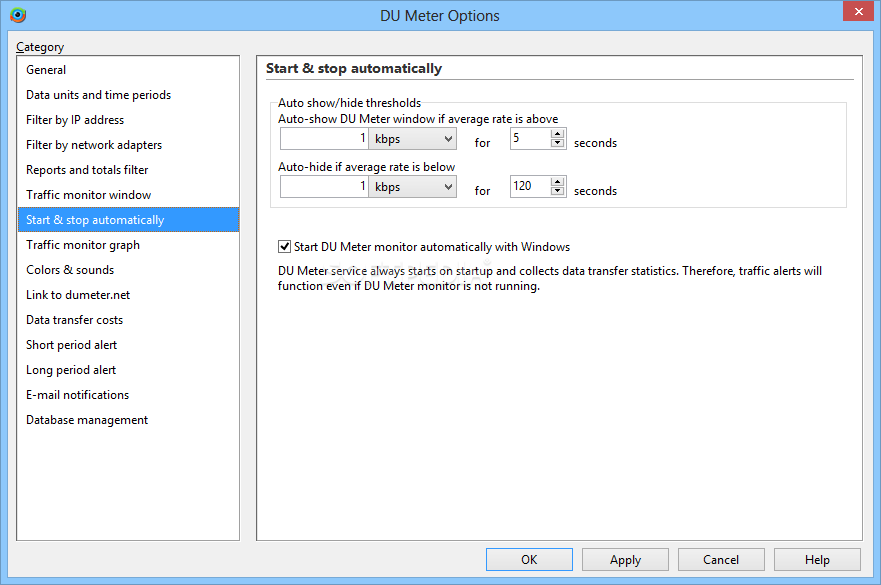Increase auto-show seconds with up arrow

[557, 133]
